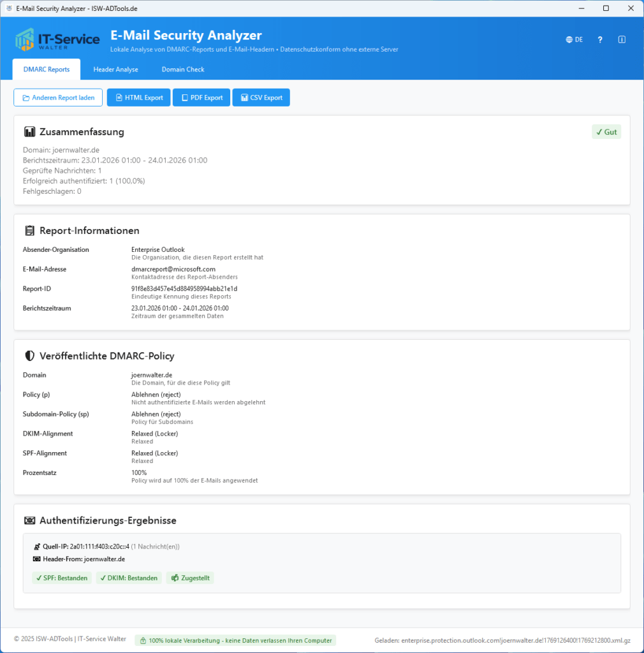Click the network icon next to Quell-IP

click(36, 546)
